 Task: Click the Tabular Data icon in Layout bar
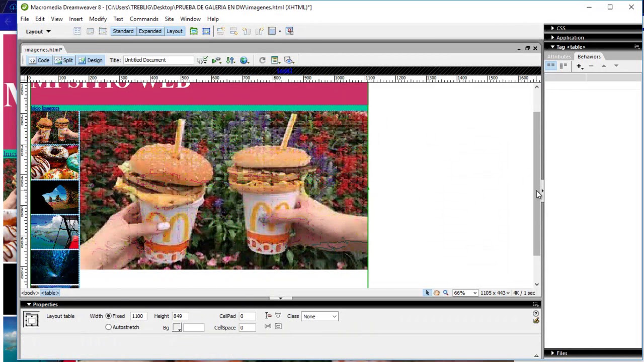tap(289, 31)
